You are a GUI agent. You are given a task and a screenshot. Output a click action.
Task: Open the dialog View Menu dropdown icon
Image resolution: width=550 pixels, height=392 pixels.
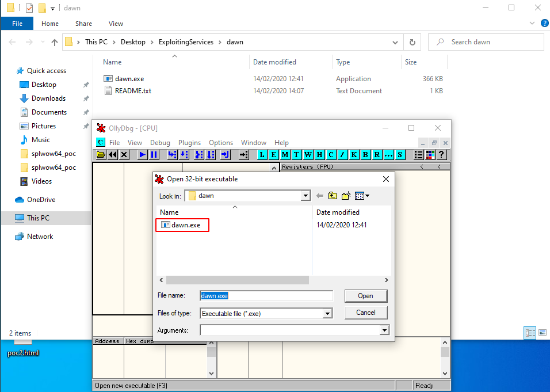(362, 196)
